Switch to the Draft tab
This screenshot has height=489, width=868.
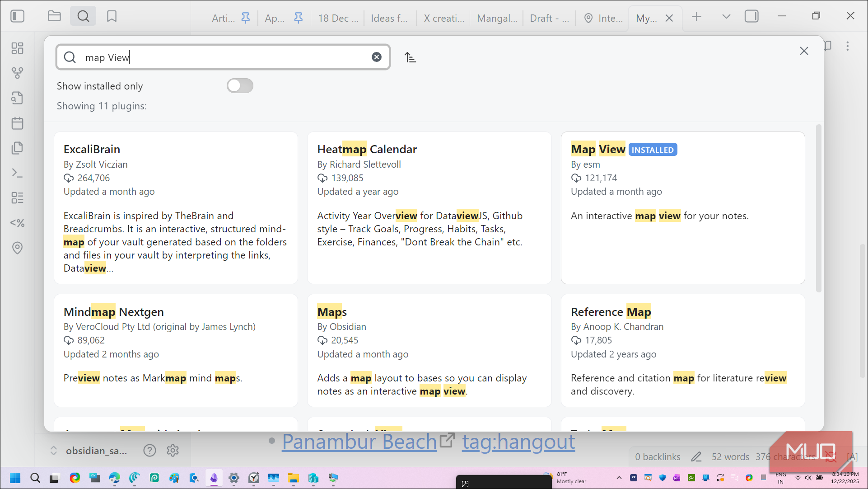coord(549,18)
